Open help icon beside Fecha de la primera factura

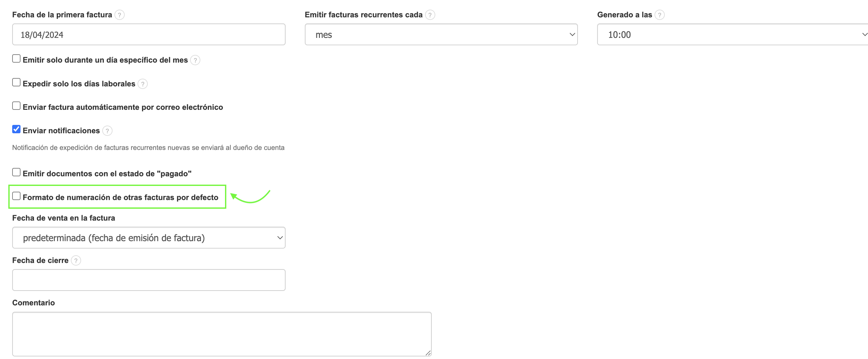click(x=119, y=15)
